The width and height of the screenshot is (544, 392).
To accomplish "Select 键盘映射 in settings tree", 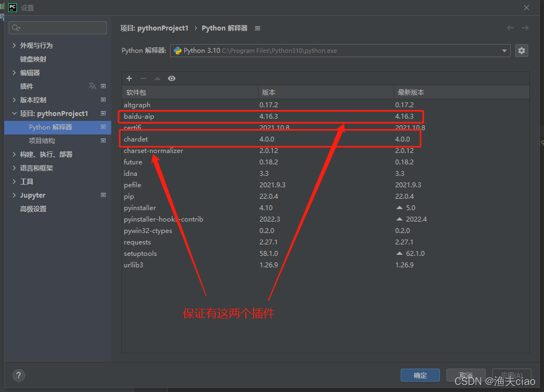I will [33, 59].
